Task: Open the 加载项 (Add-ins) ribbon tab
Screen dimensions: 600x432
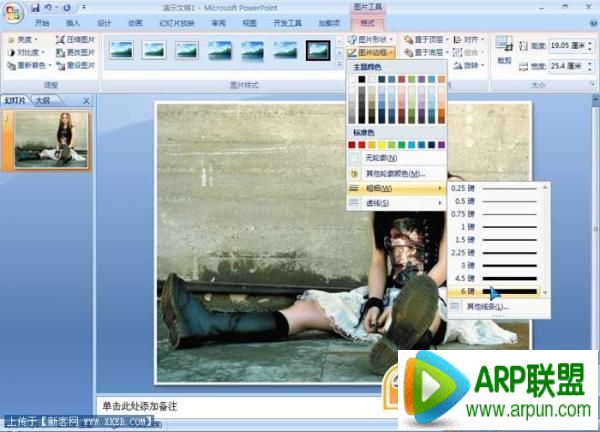Action: (329, 23)
